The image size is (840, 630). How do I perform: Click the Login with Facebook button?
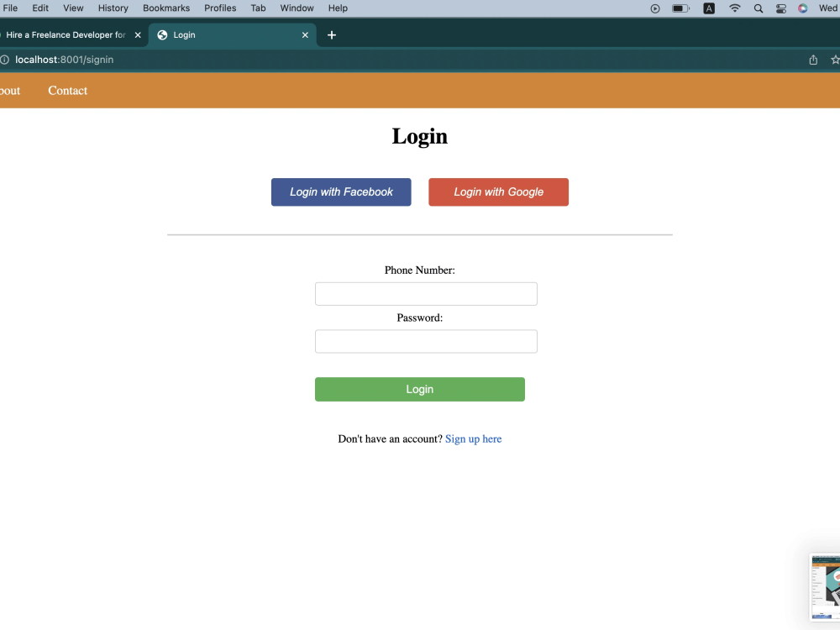[341, 192]
